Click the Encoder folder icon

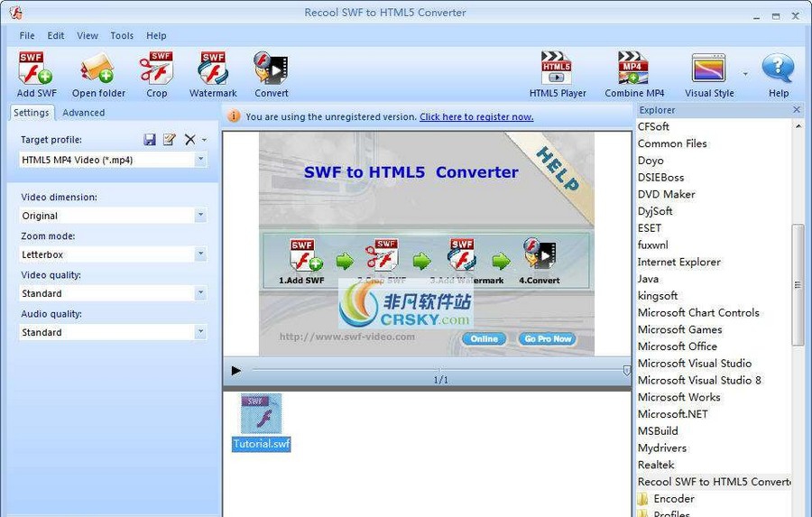pos(642,498)
